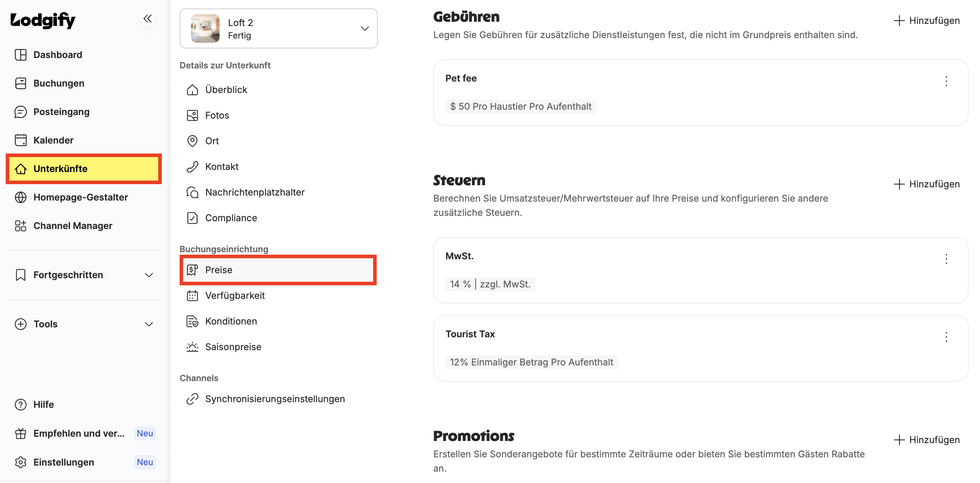Screen dimensions: 980x483
Task: Click the Einstellungen gear icon
Action: point(21,462)
